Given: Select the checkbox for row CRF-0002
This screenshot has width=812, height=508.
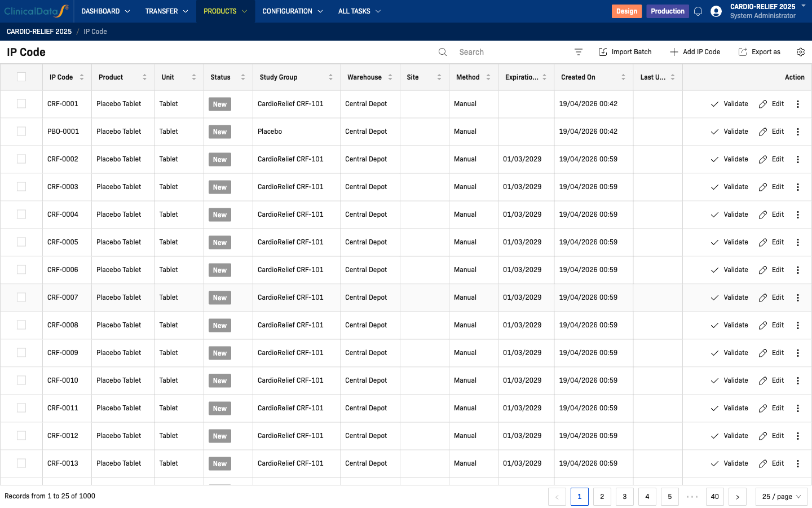Looking at the screenshot, I should [x=21, y=159].
